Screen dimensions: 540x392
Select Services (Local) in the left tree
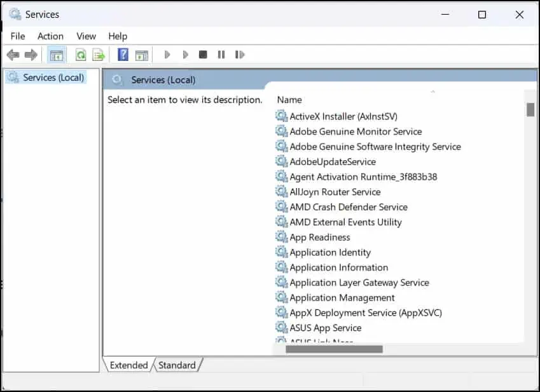click(x=48, y=77)
